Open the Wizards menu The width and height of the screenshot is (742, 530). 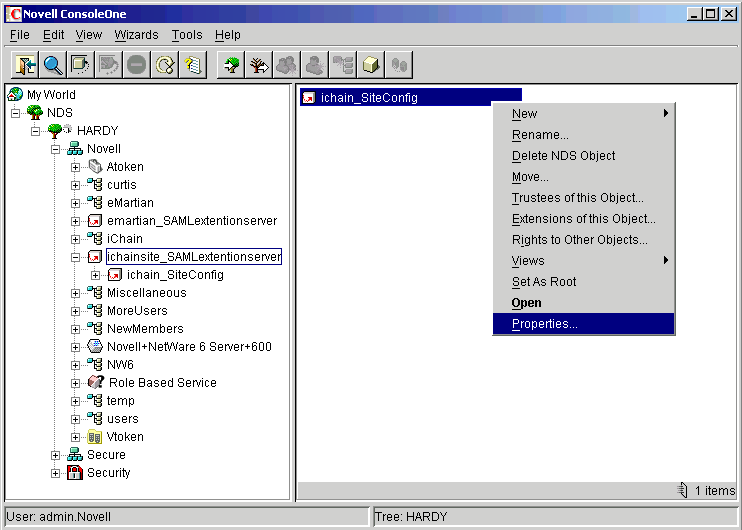[136, 34]
